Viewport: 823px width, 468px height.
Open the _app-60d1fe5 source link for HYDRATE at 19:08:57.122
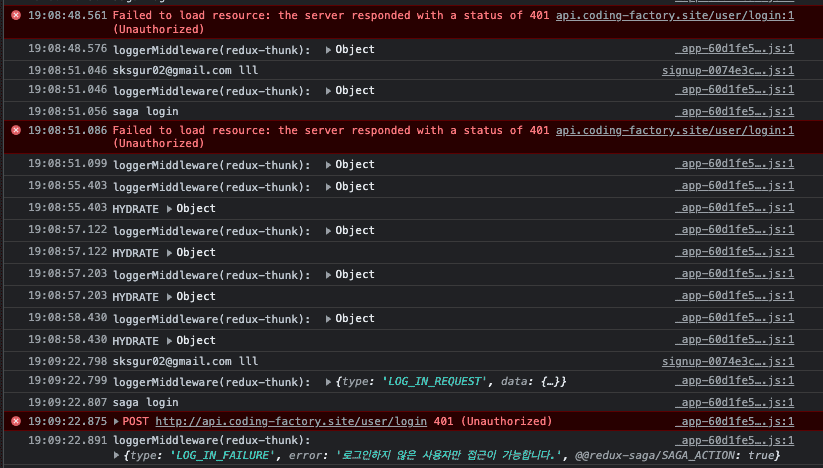tap(735, 252)
